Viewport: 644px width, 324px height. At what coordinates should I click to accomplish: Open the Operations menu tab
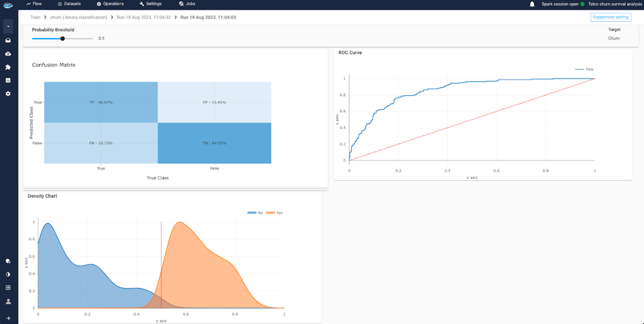(x=110, y=4)
